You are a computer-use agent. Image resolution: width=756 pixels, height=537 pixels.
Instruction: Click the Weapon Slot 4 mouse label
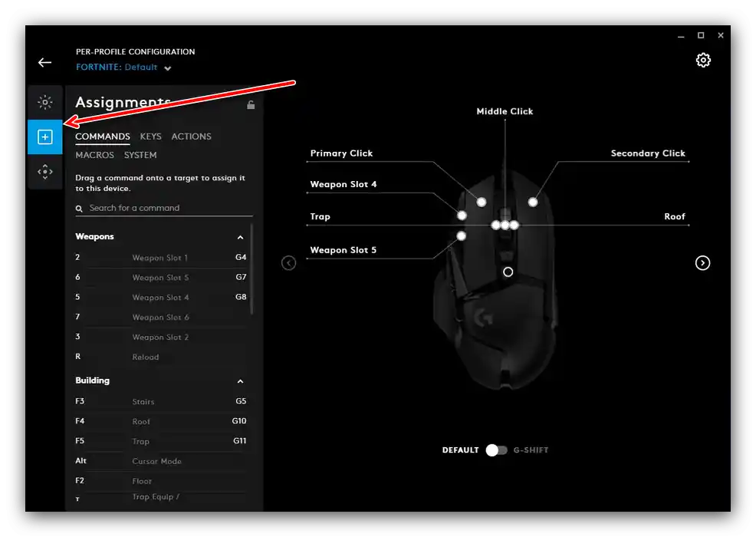343,184
